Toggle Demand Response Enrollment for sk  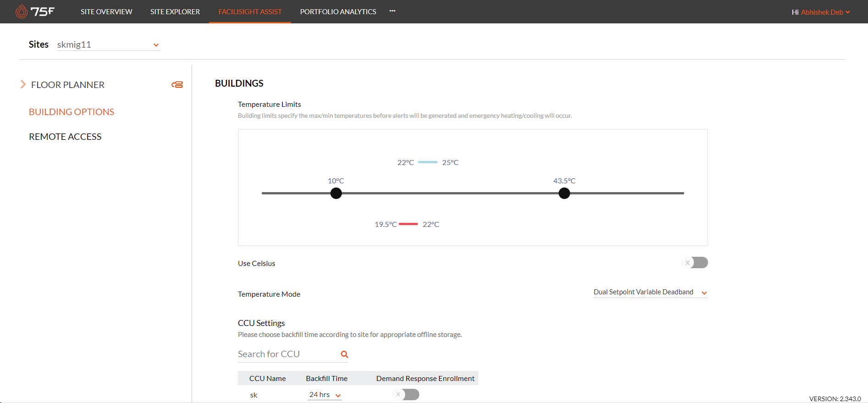(406, 395)
